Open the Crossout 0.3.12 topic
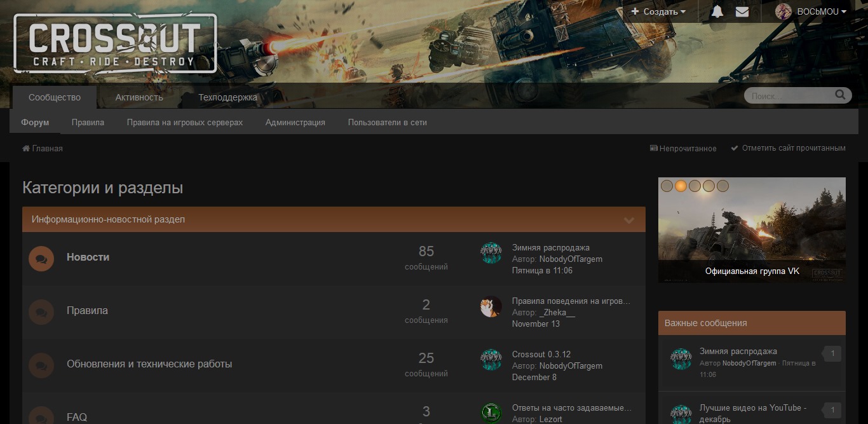This screenshot has height=424, width=868. click(541, 354)
